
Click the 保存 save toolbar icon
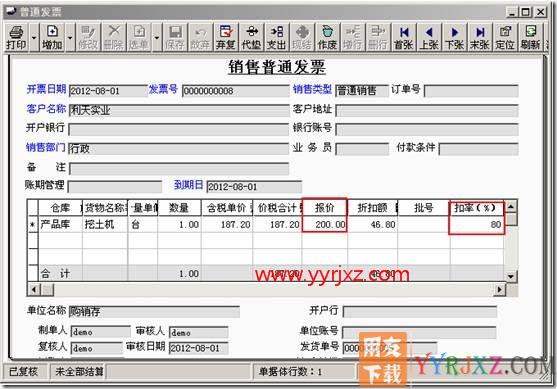click(x=175, y=38)
